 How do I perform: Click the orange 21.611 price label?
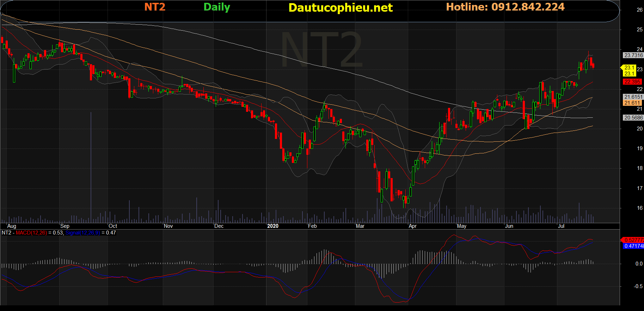pyautogui.click(x=632, y=103)
